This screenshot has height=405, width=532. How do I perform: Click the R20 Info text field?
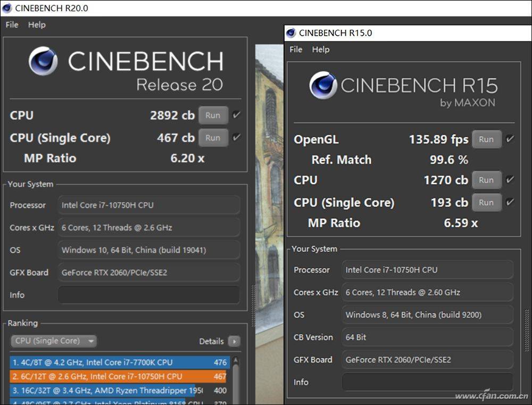148,295
